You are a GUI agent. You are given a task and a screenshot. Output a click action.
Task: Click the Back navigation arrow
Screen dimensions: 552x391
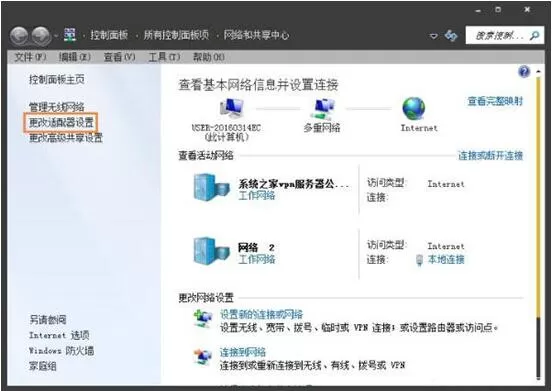pos(19,36)
